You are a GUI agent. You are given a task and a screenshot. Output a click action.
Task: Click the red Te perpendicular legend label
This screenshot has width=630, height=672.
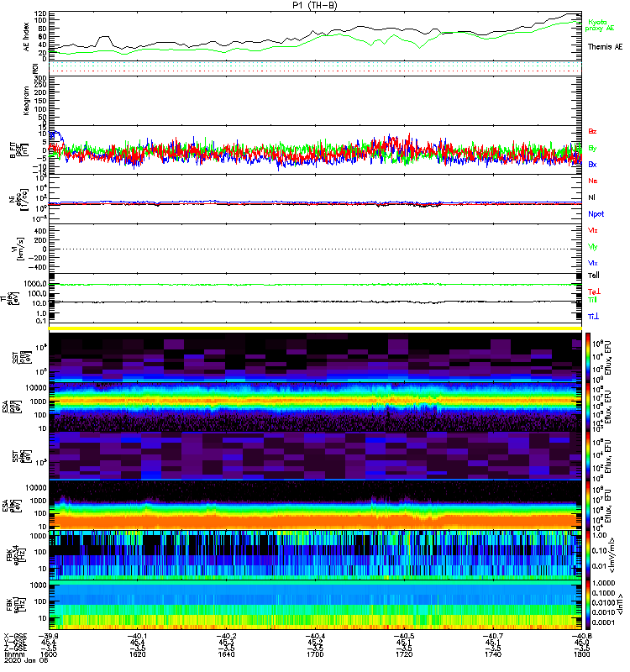point(594,291)
